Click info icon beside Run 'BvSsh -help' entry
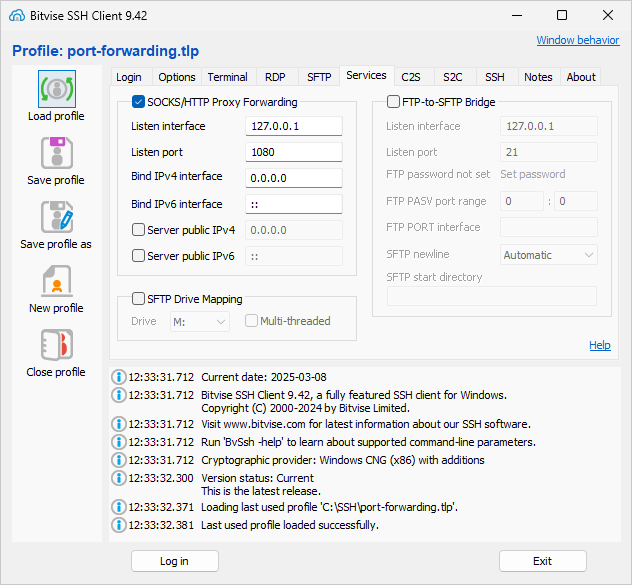 tap(118, 442)
